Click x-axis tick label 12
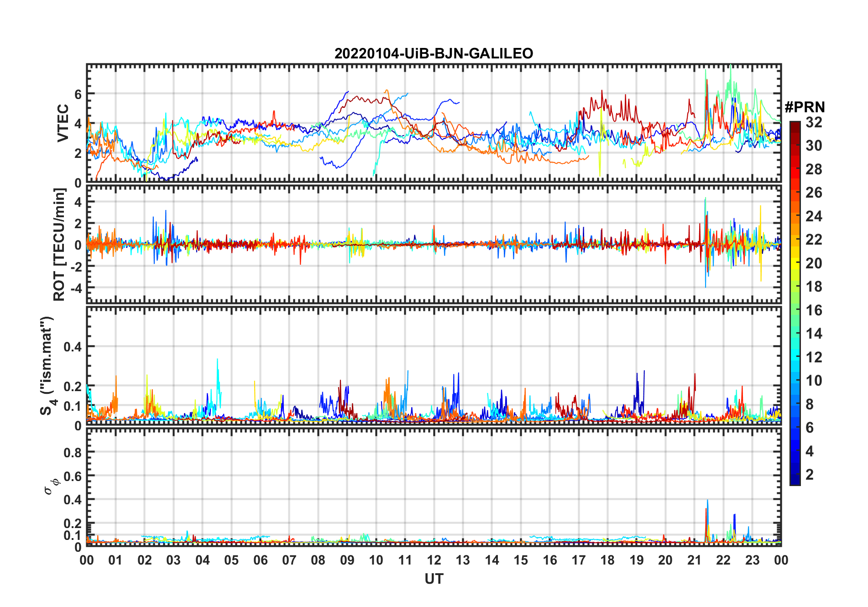 [x=434, y=560]
